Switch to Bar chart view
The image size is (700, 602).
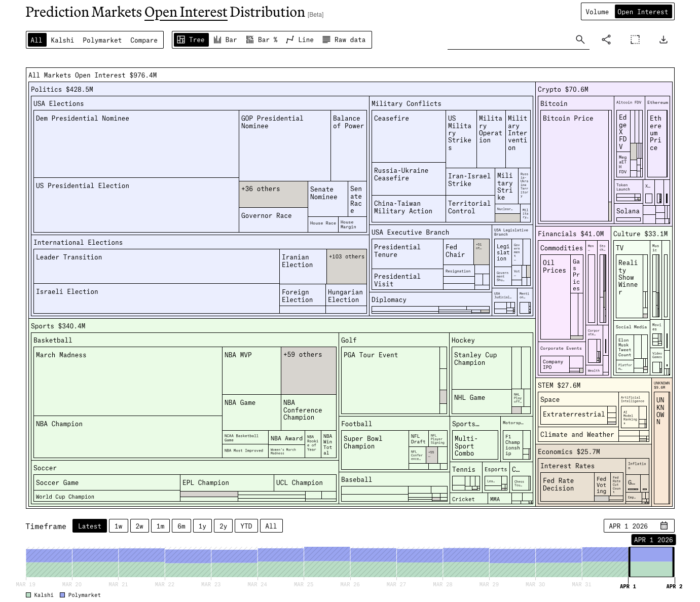225,40
